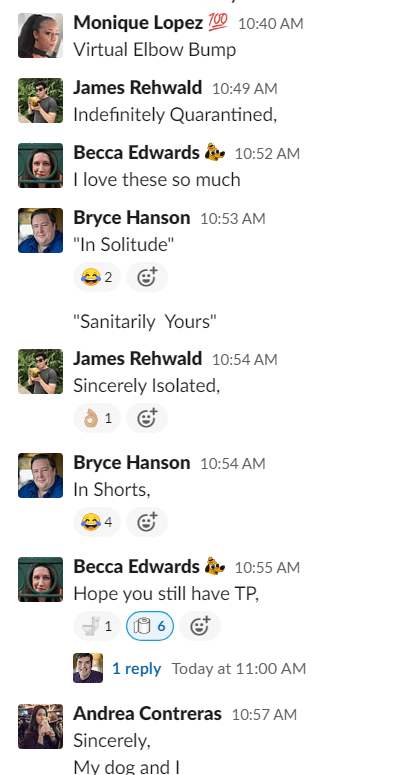
Task: Open thread replier's avatar thumbnail
Action: 88,668
